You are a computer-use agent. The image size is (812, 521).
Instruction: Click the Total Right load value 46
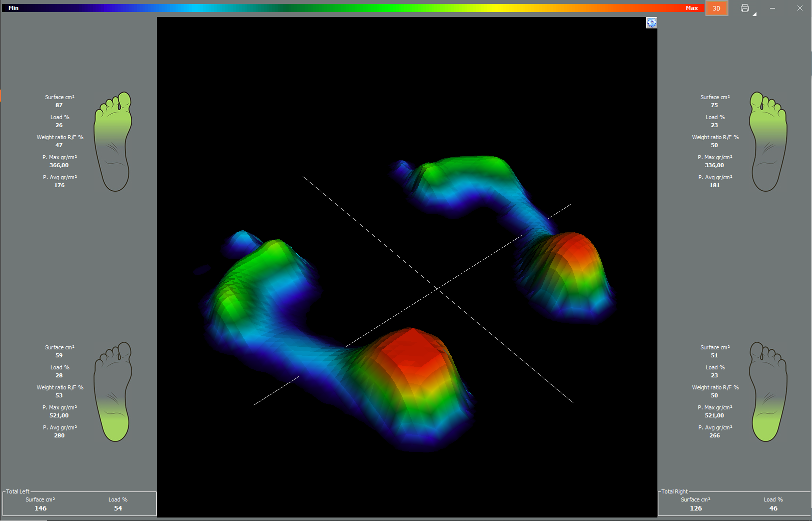(x=773, y=508)
